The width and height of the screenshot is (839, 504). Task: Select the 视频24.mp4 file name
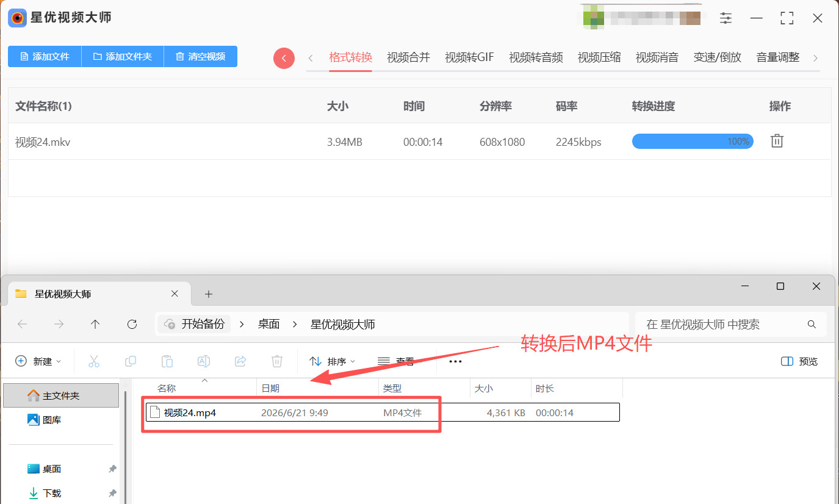(190, 412)
